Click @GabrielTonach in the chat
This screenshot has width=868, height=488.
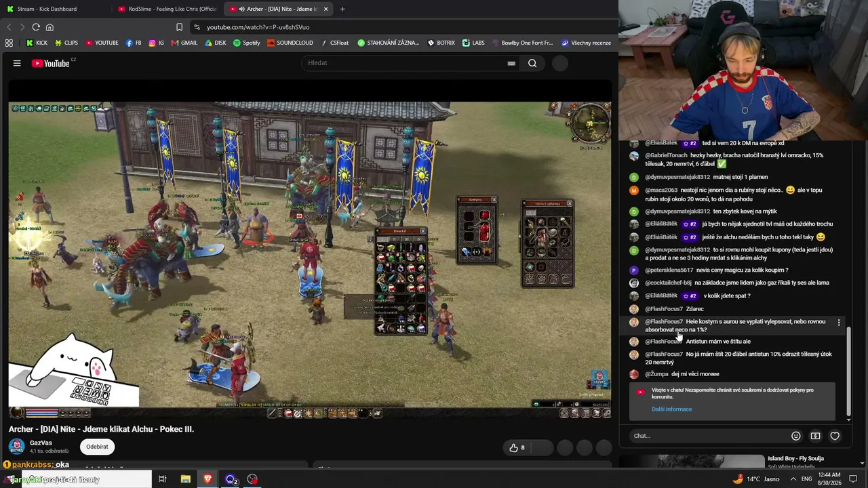(x=666, y=155)
